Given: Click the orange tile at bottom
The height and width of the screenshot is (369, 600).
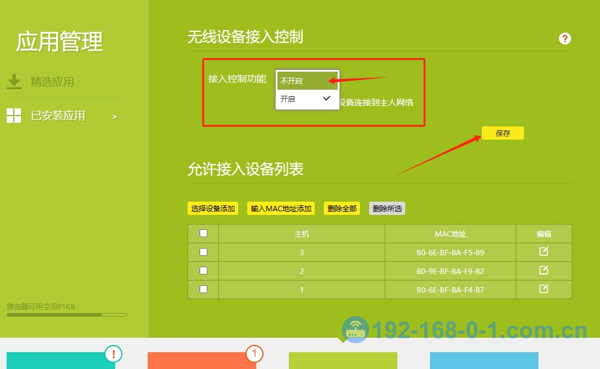Looking at the screenshot, I should [x=202, y=361].
